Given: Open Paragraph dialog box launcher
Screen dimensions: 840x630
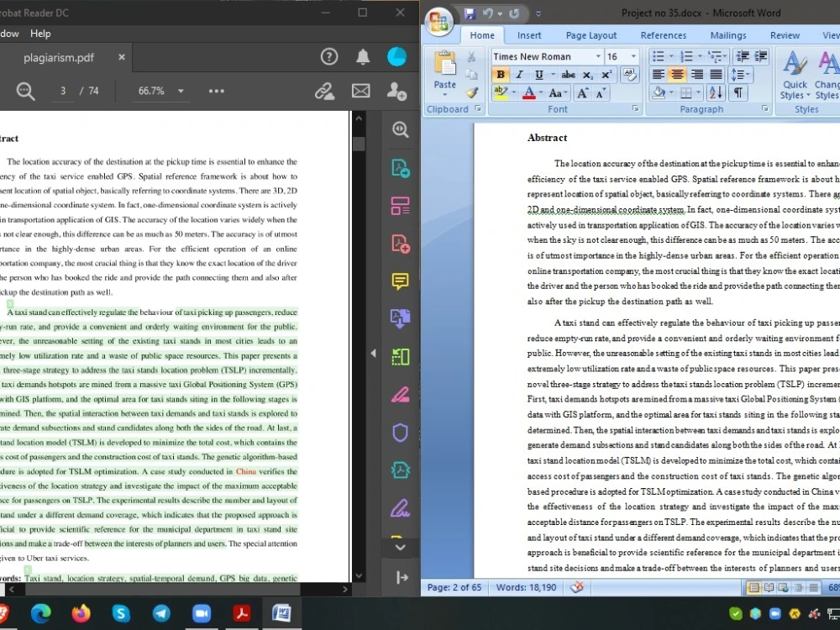Looking at the screenshot, I should pos(765,108).
